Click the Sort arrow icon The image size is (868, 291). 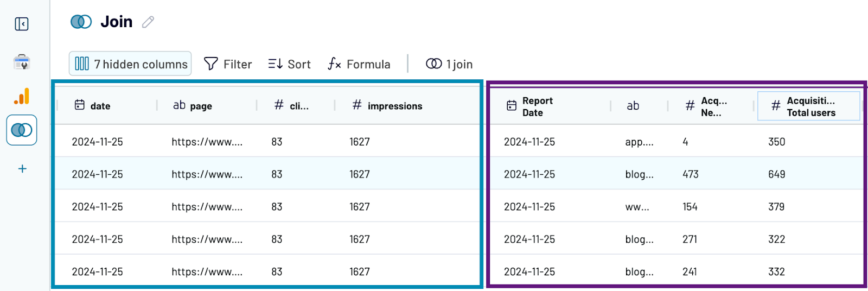[x=276, y=64]
